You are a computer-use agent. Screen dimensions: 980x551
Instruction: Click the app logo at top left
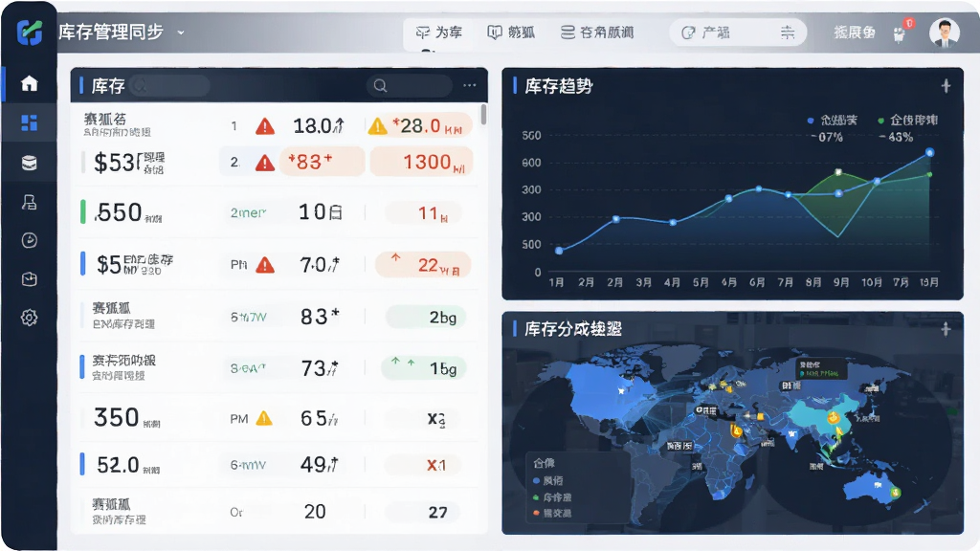pos(30,32)
